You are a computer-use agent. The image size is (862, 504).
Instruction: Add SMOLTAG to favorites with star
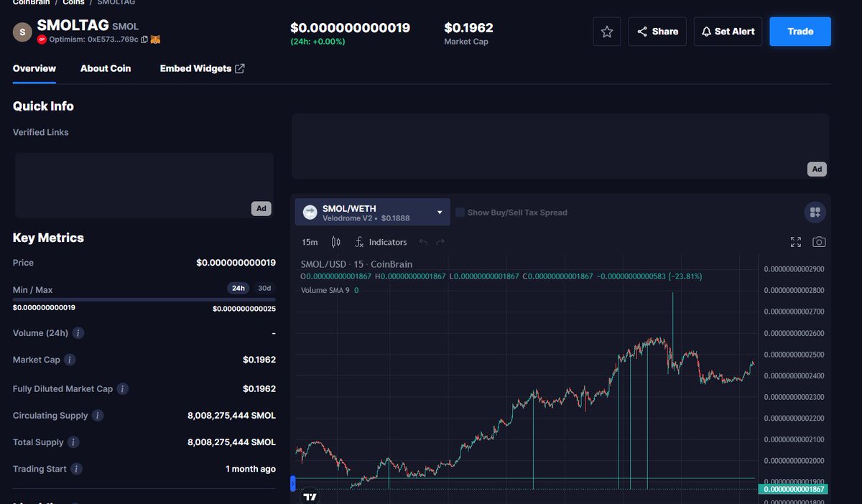tap(607, 32)
